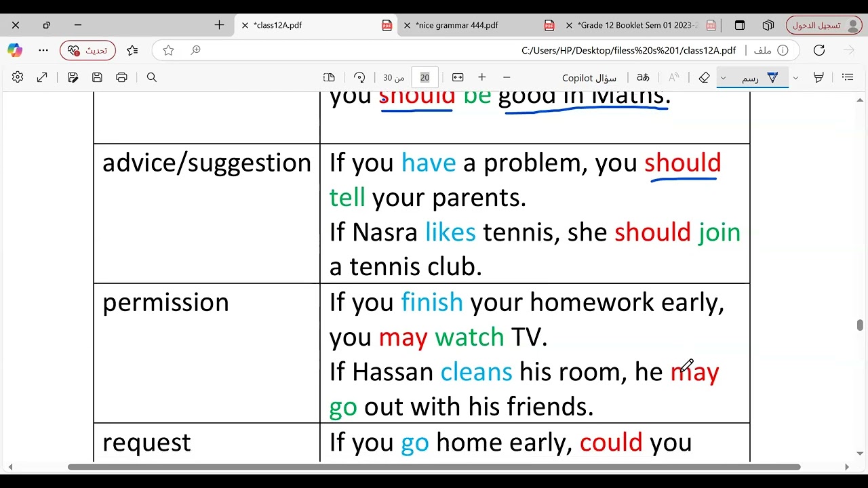Ask Copilot about the PDF
The height and width of the screenshot is (488, 868).
click(x=589, y=78)
